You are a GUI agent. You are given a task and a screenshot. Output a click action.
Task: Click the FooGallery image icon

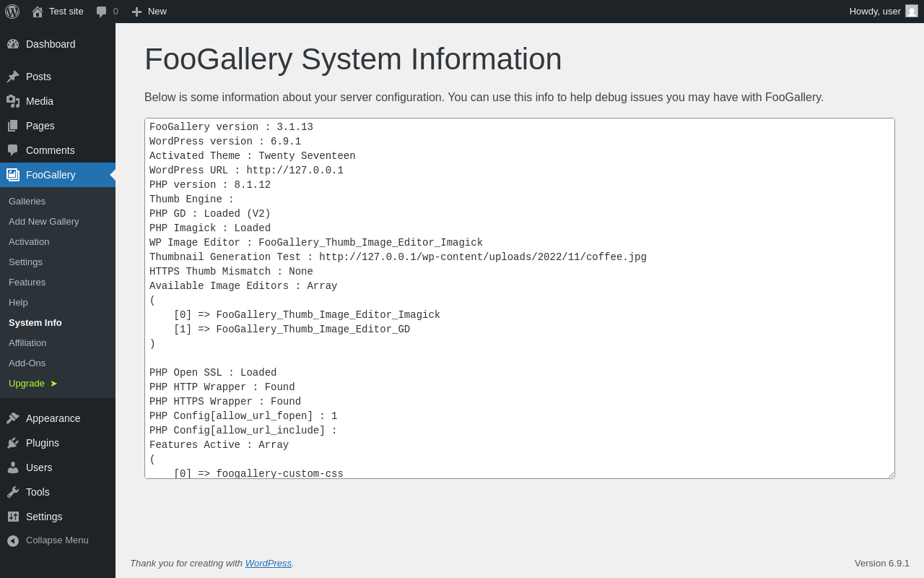point(13,175)
